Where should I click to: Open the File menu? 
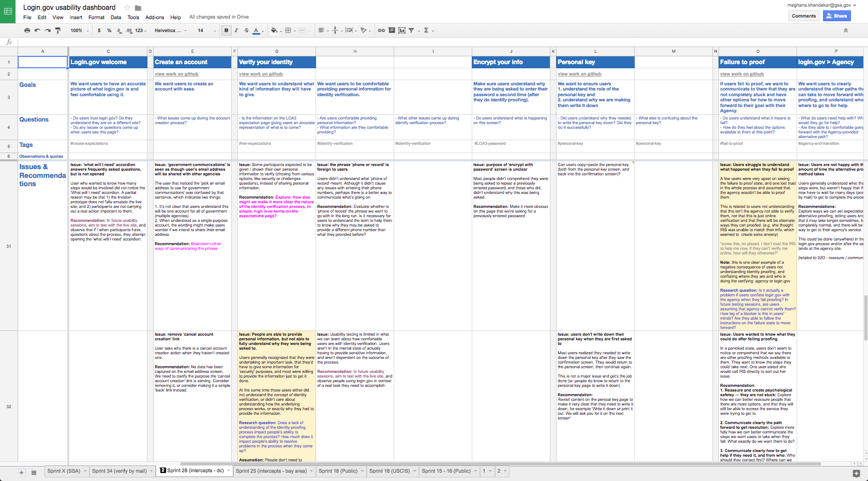(x=27, y=17)
